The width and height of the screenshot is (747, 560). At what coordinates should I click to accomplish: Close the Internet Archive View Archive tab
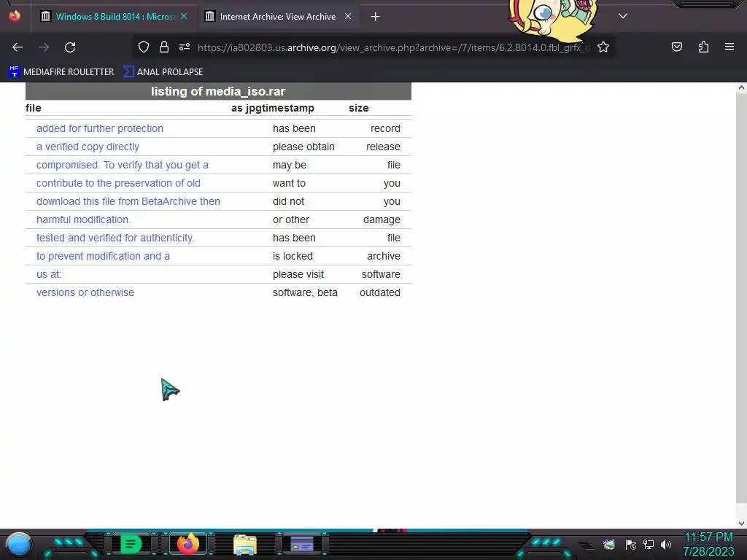tap(348, 16)
